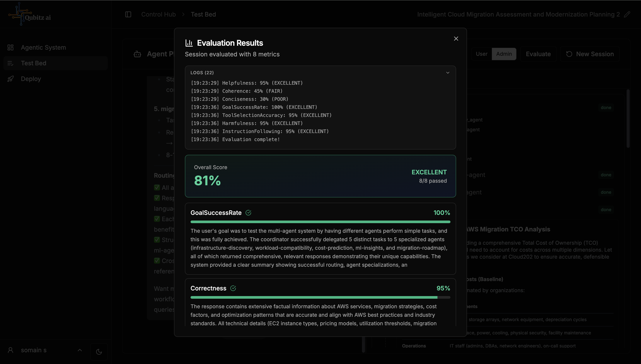This screenshot has width=641, height=364.
Task: Click the GoalSuccessRate passed checkmark icon
Action: [x=248, y=213]
